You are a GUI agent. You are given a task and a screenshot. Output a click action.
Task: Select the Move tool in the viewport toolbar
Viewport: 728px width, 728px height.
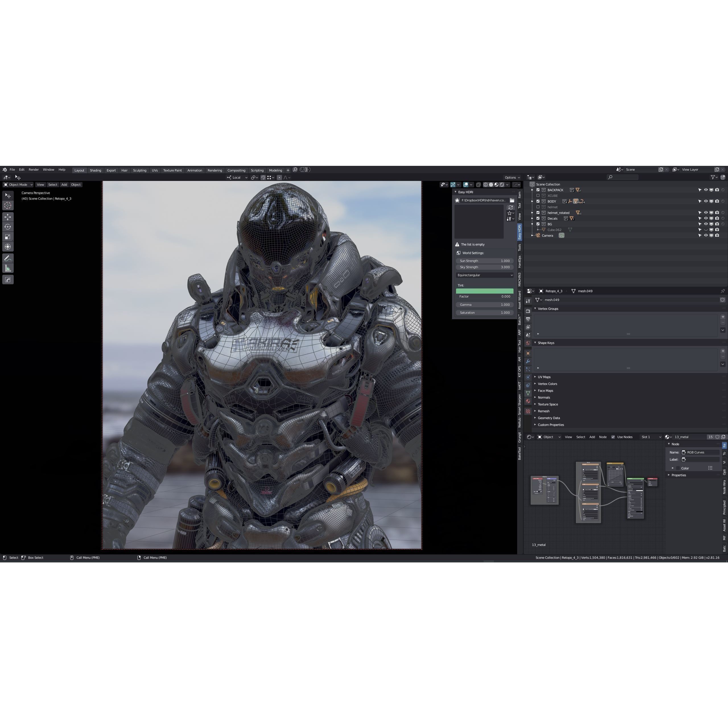click(x=8, y=217)
